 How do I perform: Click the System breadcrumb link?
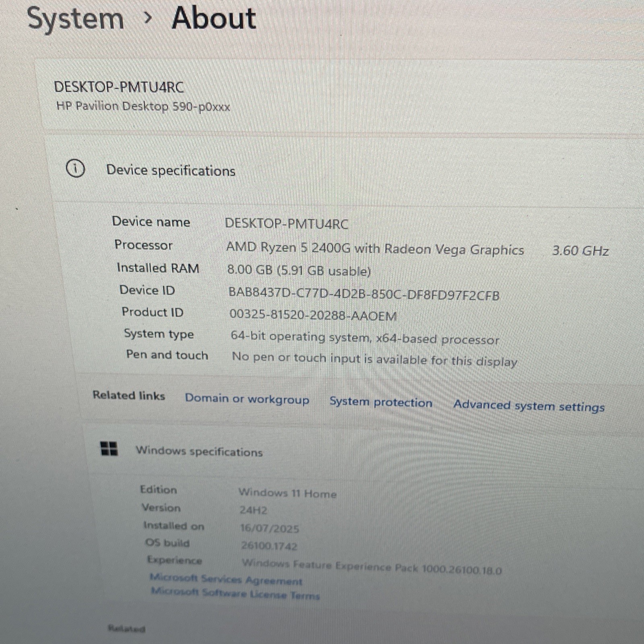75,19
